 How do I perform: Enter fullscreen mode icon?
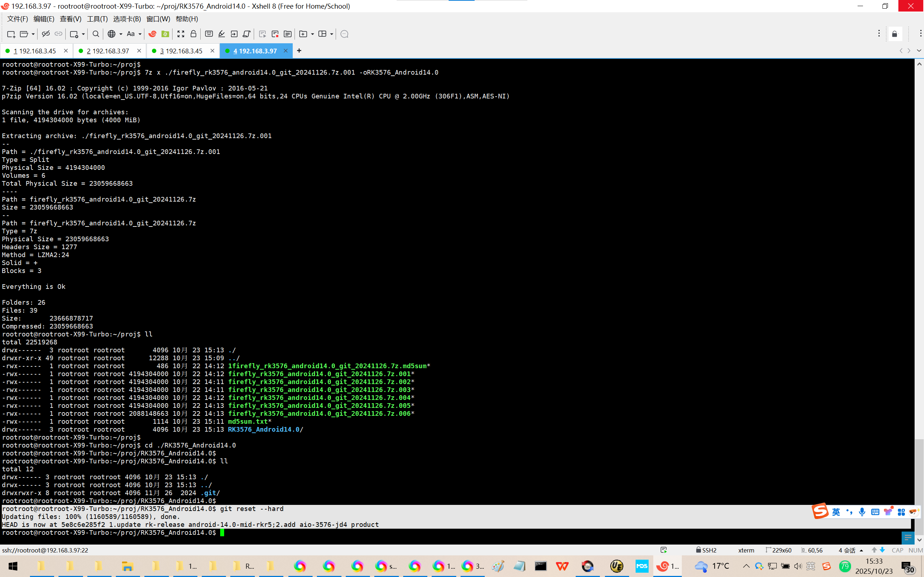(181, 34)
